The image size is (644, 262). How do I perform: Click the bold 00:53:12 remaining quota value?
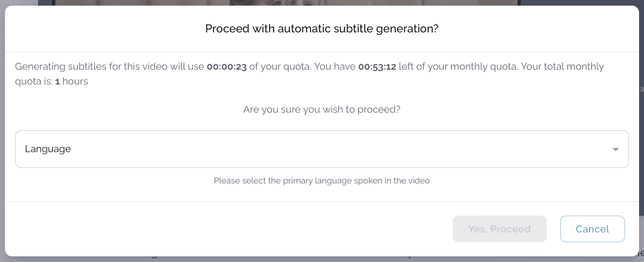point(377,67)
